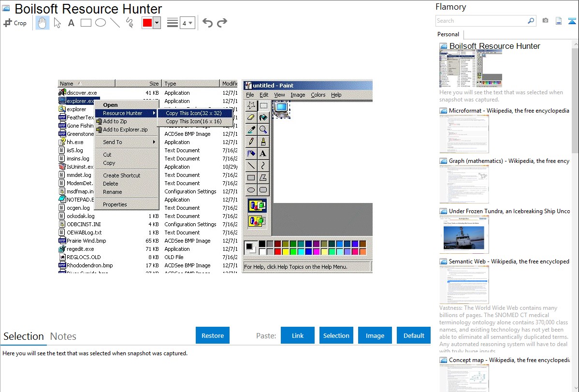Click the Name column sort arrow
This screenshot has width=579, height=392.
coord(79,84)
